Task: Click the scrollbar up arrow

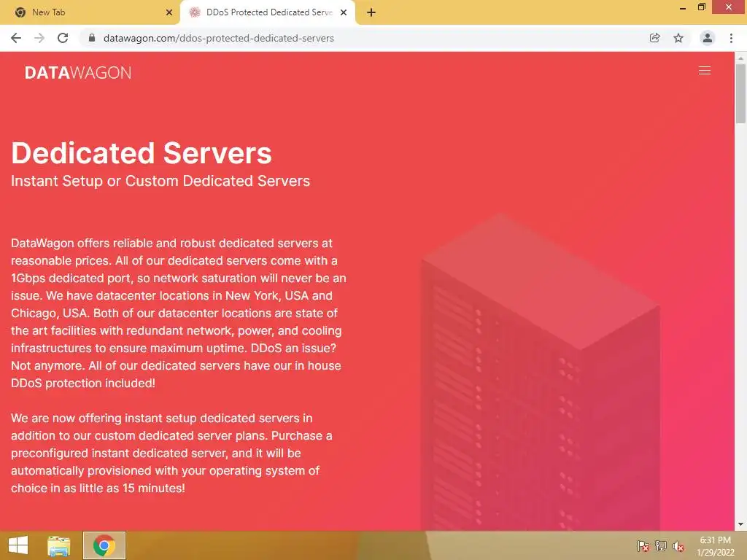Action: click(740, 58)
